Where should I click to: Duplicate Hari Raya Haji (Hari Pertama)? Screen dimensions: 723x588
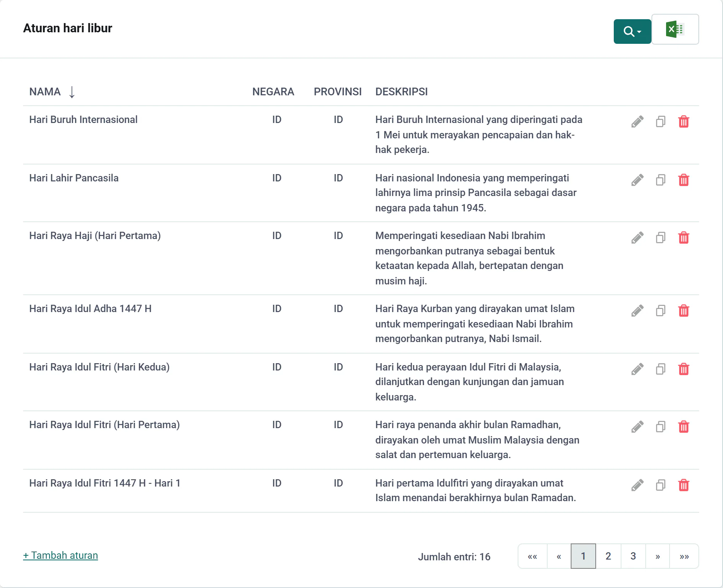click(x=660, y=238)
